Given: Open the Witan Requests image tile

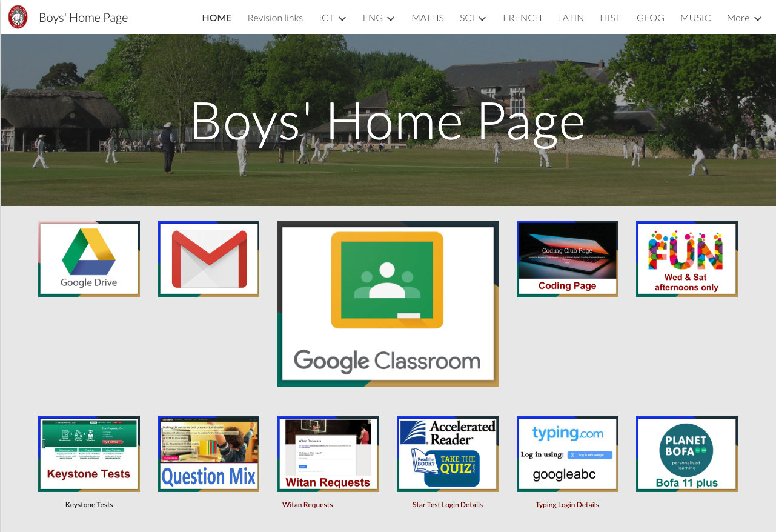Looking at the screenshot, I should tap(328, 453).
